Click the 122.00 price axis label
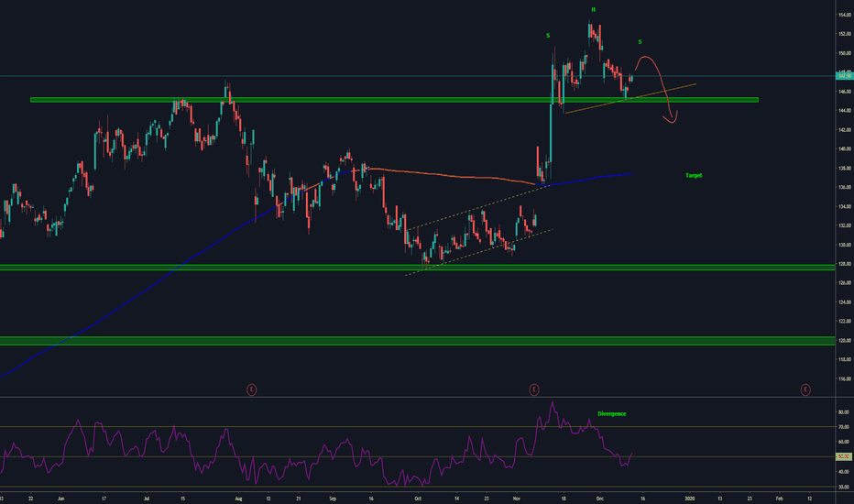Viewport: 854px width, 504px height. tap(845, 321)
